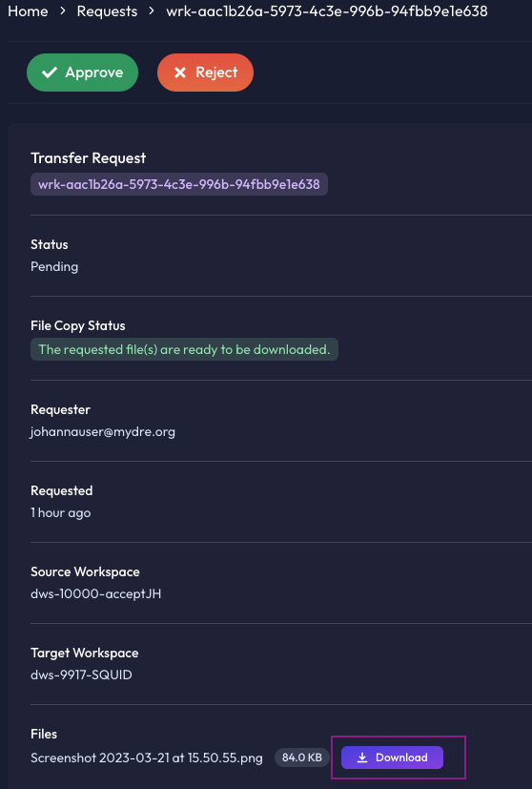Select the request ID in breadcrumb trail
The width and height of the screenshot is (532, 789).
[327, 11]
